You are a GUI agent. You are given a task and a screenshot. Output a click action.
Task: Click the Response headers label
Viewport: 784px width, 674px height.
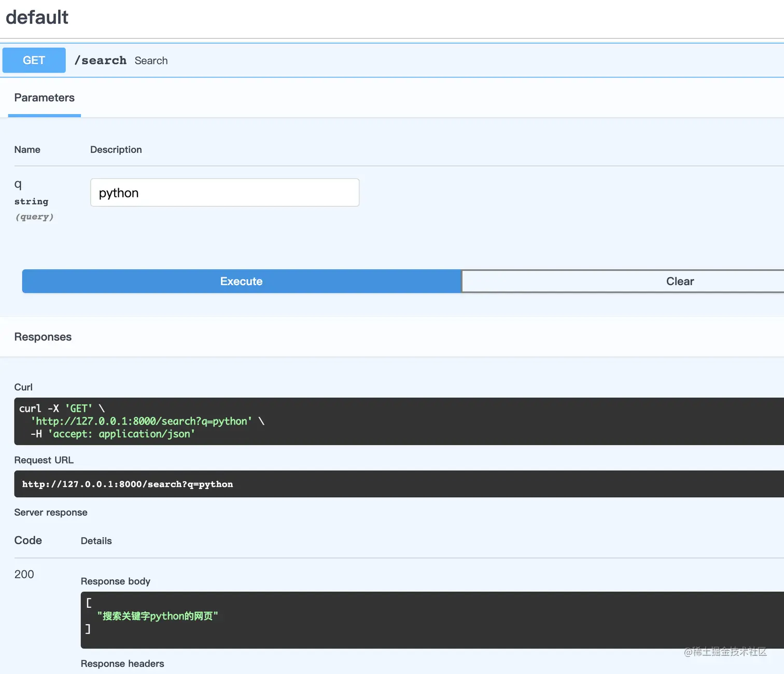(x=122, y=664)
